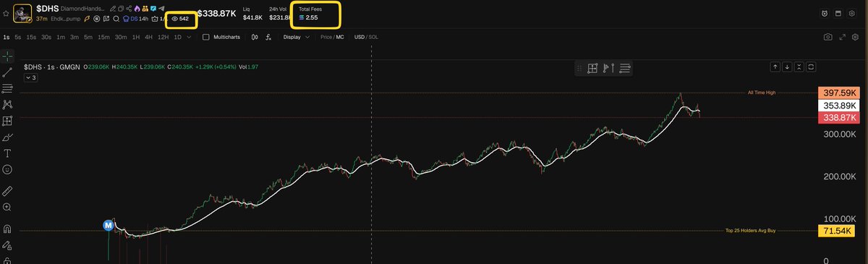Search token via magnifier icon in header
Screen dimensions: 868x264
116,19
